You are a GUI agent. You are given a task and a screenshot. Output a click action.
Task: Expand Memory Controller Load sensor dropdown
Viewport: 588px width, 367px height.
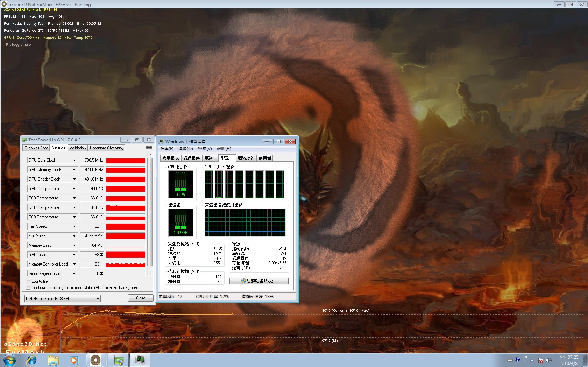(74, 264)
